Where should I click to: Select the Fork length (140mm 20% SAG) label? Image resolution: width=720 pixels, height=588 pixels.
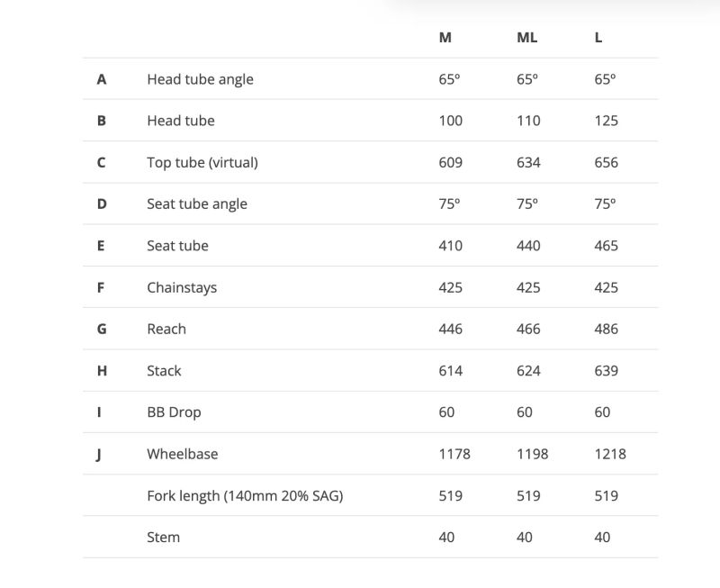tap(245, 496)
